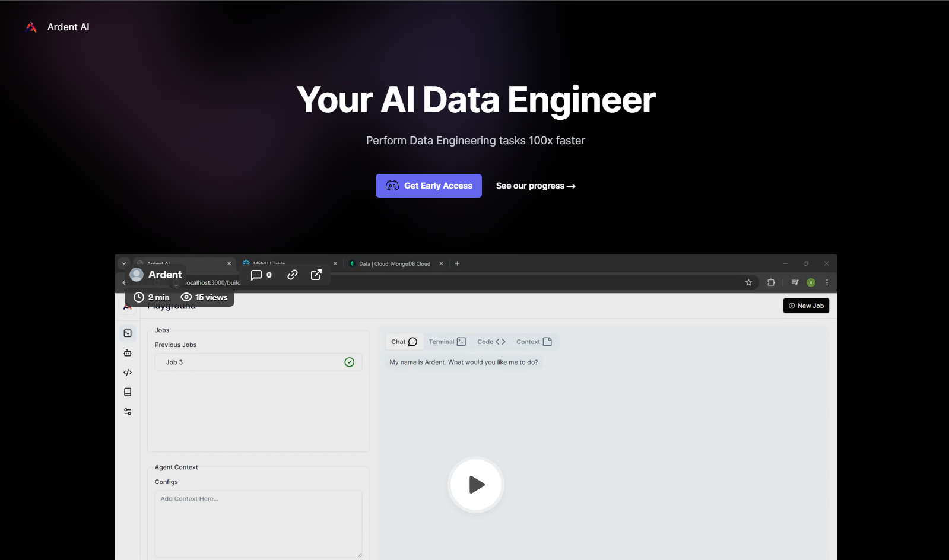Click the Agent Context heading
The width and height of the screenshot is (949, 560).
coord(176,467)
